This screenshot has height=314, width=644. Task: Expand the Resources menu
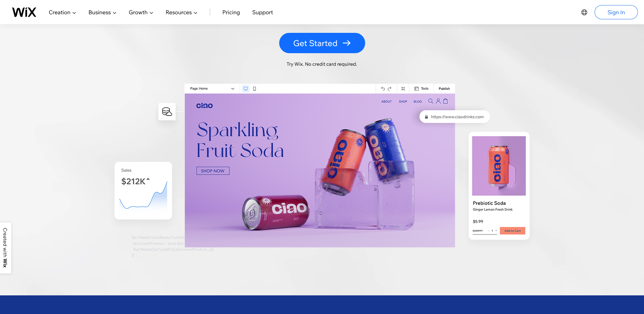pos(181,13)
